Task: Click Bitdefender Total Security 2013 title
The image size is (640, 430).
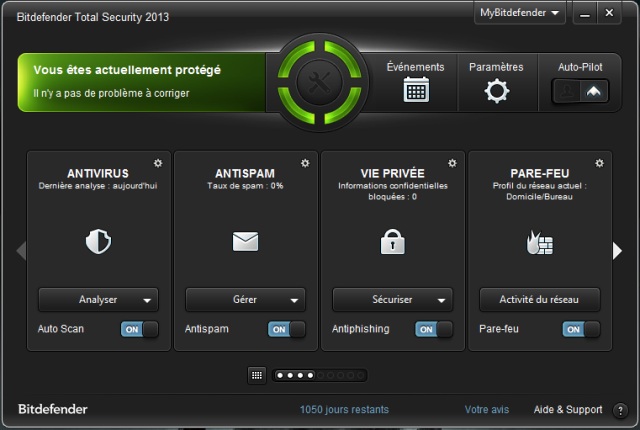Action: tap(93, 17)
